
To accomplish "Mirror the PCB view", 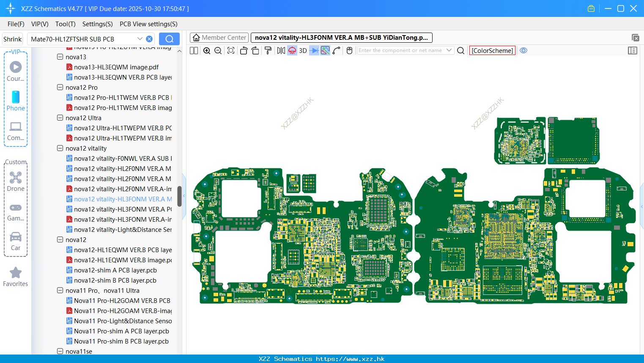I will click(x=281, y=50).
